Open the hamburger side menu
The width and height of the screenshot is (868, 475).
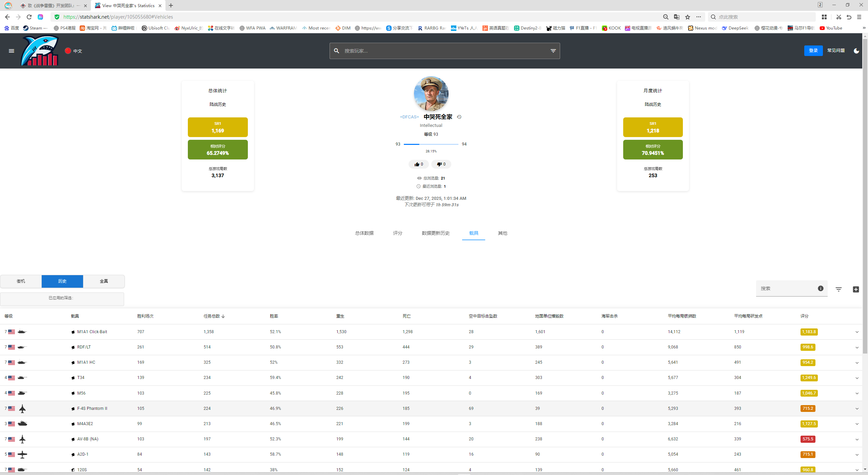point(11,51)
